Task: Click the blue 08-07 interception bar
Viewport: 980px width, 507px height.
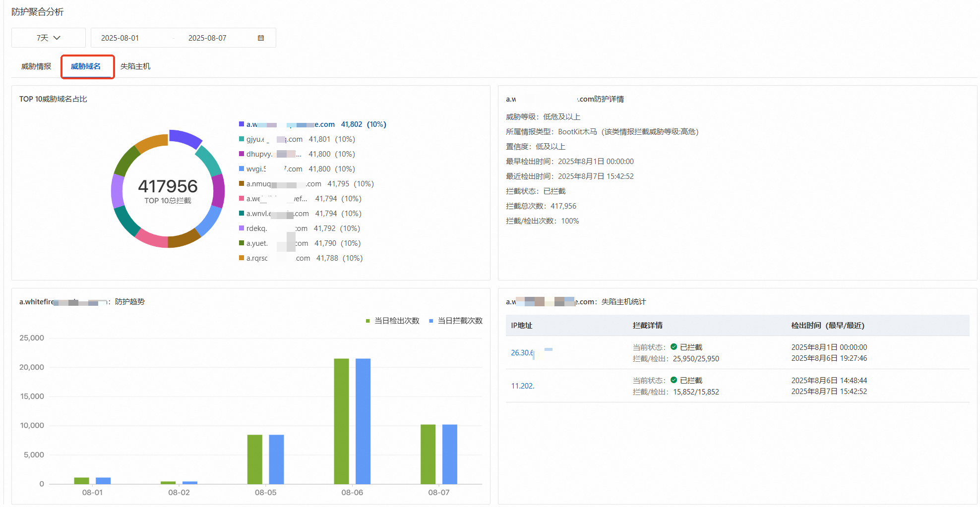Action: click(x=450, y=454)
